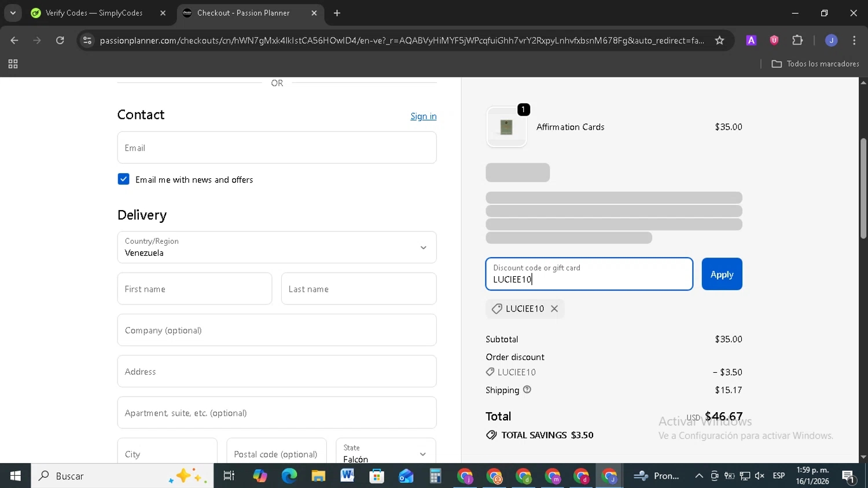The image size is (868, 488).
Task: Apply the discount code
Action: [722, 274]
